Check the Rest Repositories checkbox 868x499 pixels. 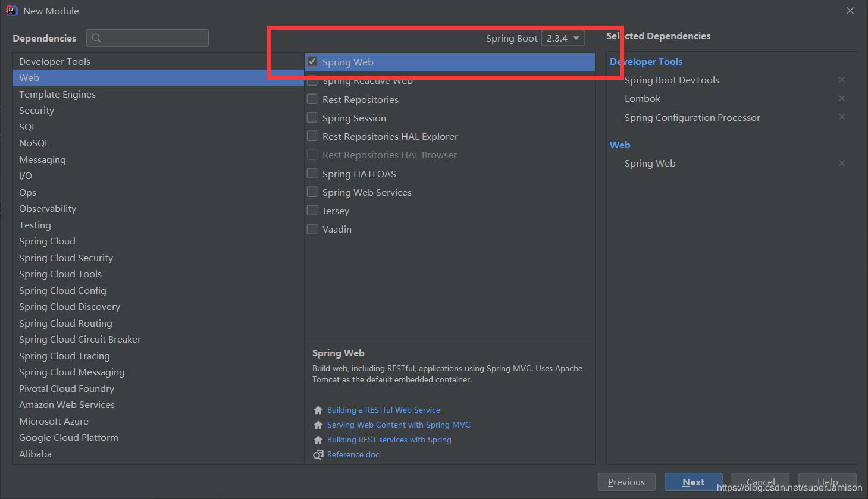[312, 99]
